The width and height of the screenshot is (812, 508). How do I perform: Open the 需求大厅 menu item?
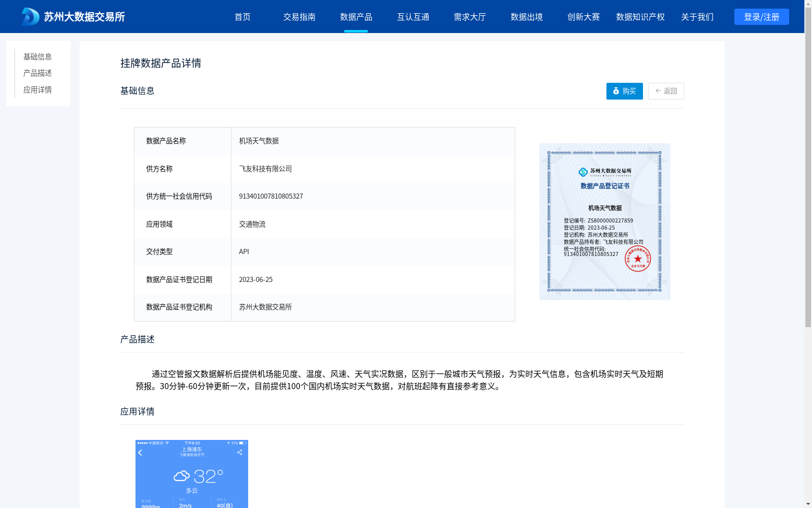(470, 17)
